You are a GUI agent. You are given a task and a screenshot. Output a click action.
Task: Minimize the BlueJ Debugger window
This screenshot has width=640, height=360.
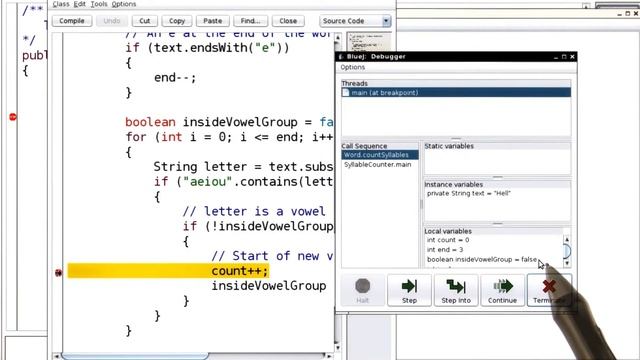tap(556, 57)
